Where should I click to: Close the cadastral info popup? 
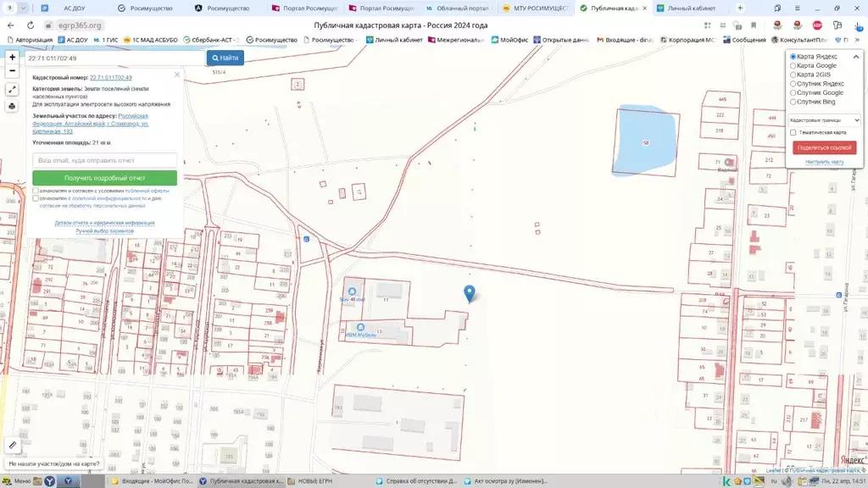pos(177,75)
